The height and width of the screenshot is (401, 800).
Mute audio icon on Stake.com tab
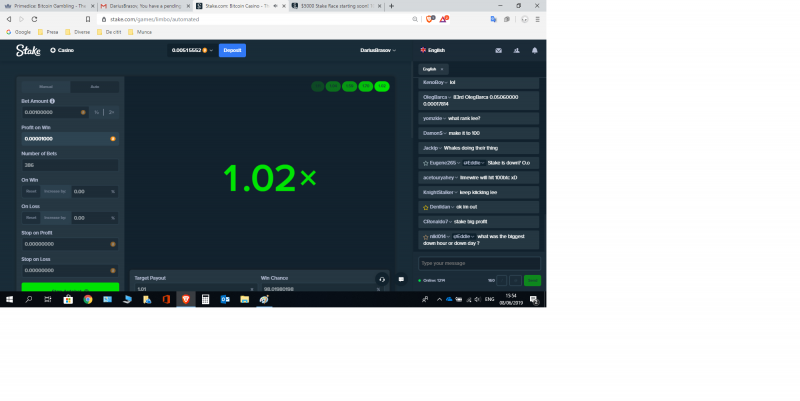pos(276,6)
